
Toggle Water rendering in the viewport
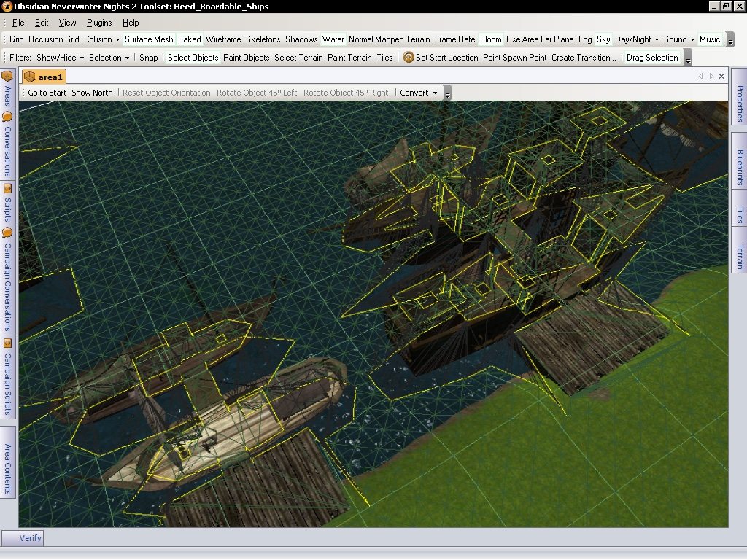[x=333, y=39]
